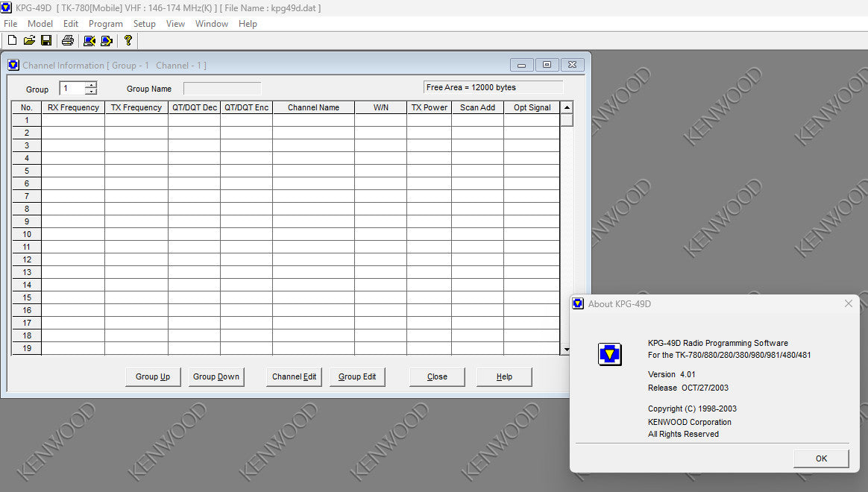Click the TX Frequency column header
The height and width of the screenshot is (492, 868).
(x=136, y=107)
